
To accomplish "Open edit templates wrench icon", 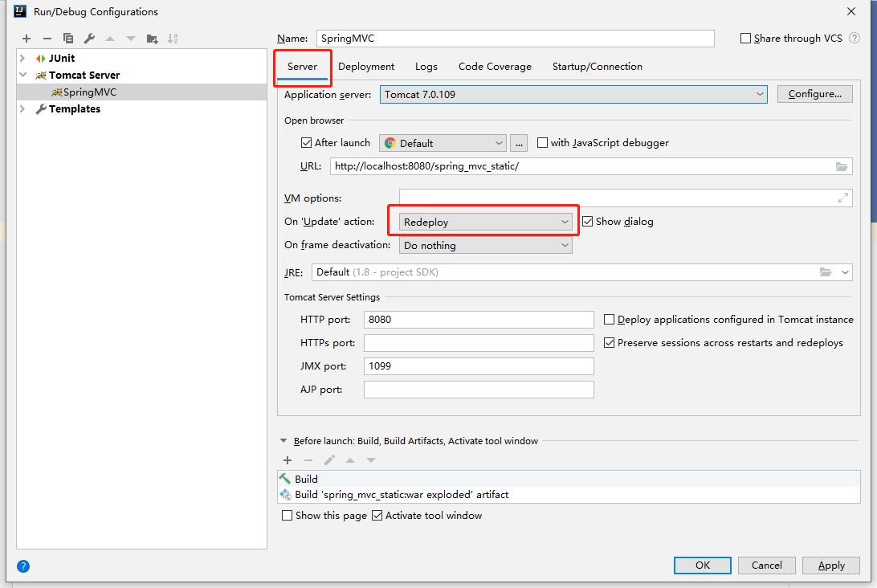I will coord(89,39).
